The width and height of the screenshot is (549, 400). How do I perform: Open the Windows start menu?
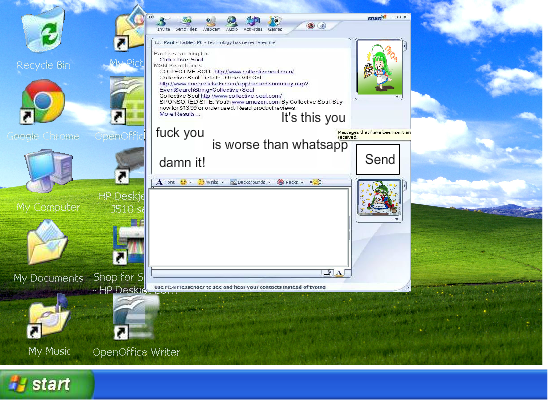point(47,384)
